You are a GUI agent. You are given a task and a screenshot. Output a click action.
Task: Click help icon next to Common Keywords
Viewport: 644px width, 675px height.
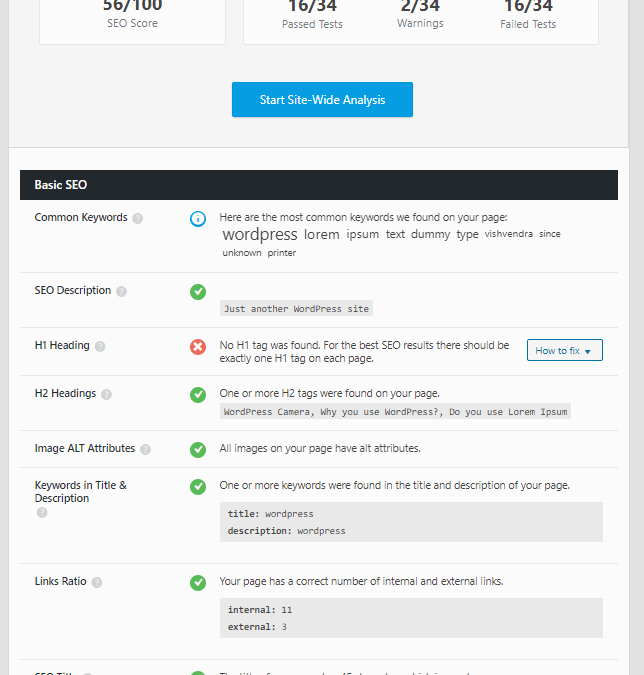pos(137,218)
